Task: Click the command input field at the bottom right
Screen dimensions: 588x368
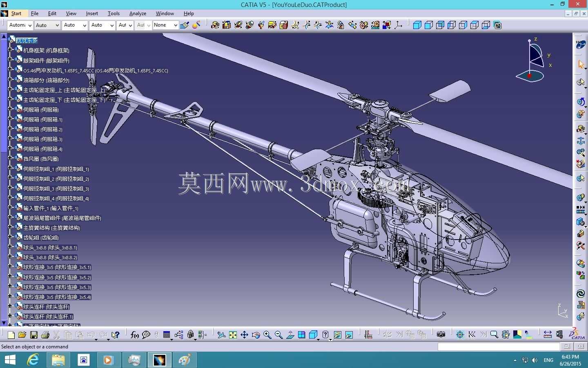Action: [x=499, y=347]
